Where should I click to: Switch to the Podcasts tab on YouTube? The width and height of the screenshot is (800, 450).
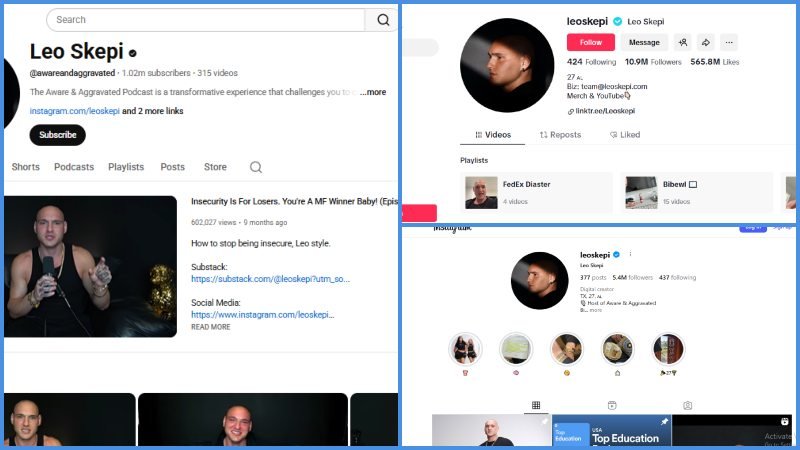(x=74, y=167)
